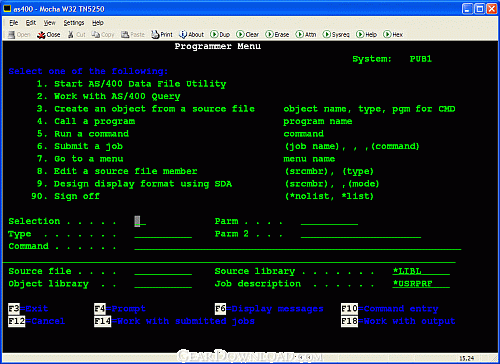Click the Programmer Menu heading text
500x364 pixels.
[x=218, y=46]
